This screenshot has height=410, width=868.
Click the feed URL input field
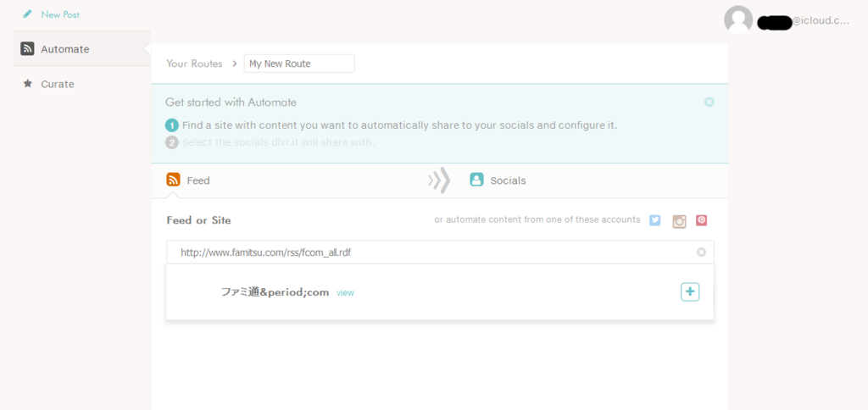tap(440, 252)
